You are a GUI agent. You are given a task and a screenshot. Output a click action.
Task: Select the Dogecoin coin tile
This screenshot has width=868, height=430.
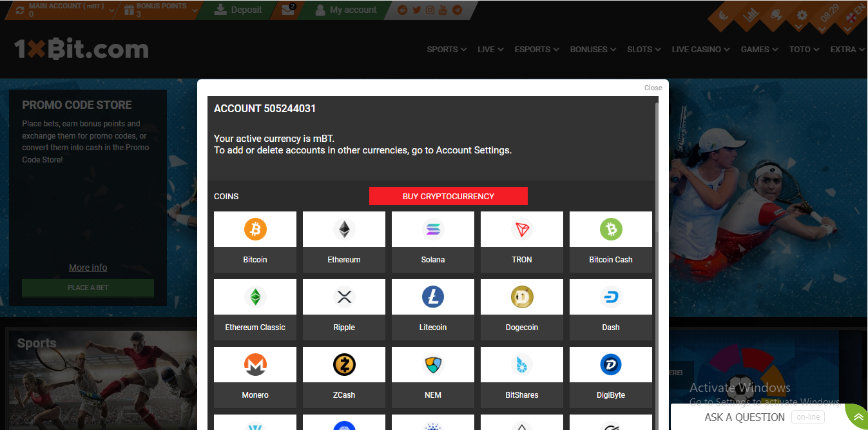[x=521, y=310]
